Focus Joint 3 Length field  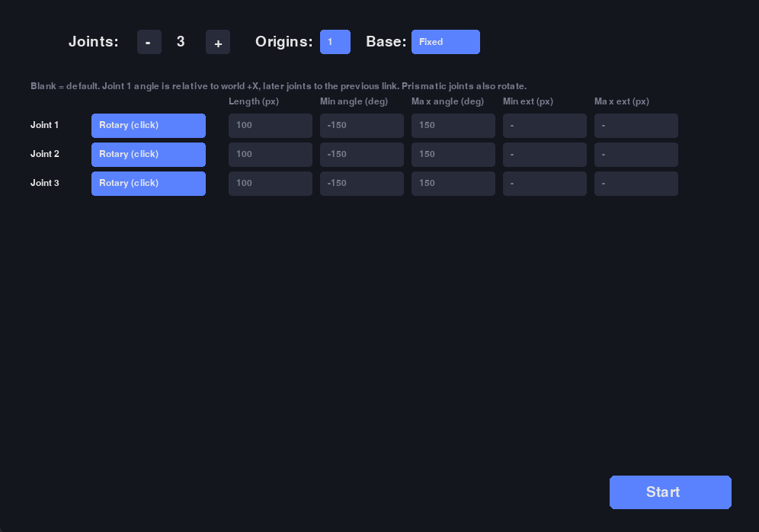(x=270, y=184)
